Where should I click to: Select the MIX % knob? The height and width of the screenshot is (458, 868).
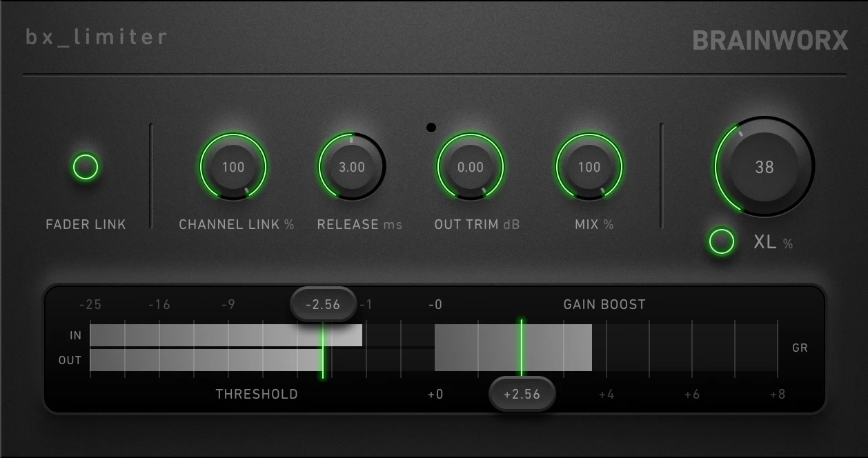pos(589,167)
